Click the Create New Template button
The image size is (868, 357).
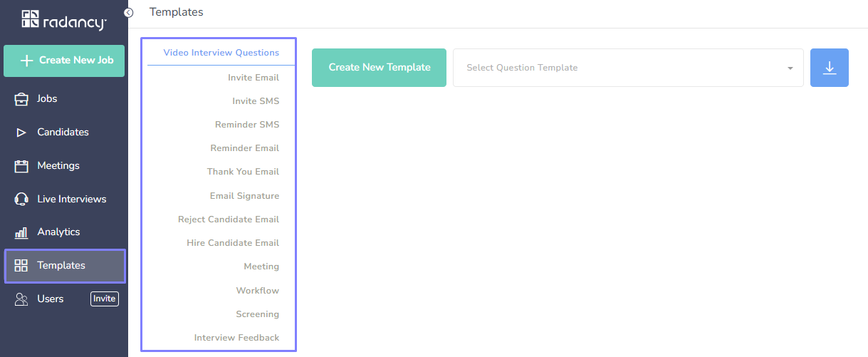click(379, 68)
